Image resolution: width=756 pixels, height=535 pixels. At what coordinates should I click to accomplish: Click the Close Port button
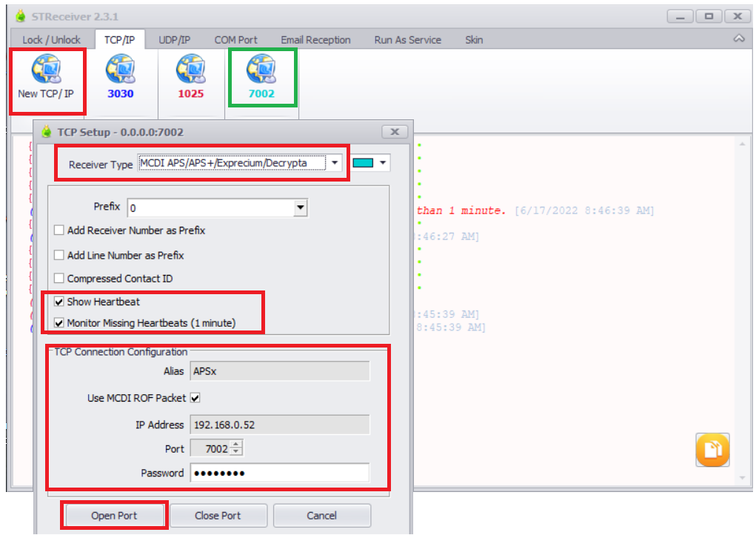218,515
